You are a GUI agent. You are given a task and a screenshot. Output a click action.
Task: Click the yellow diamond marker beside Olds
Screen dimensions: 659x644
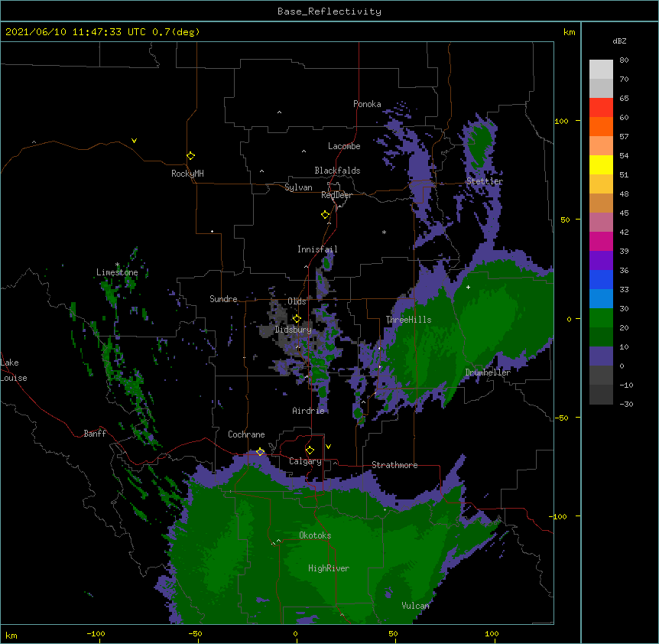click(x=297, y=318)
